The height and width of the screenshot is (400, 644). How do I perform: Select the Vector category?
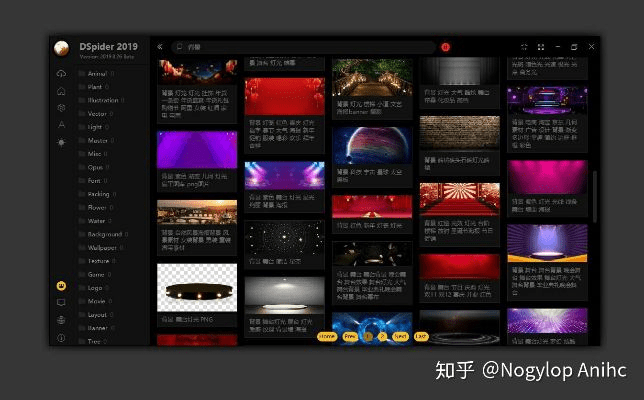click(x=97, y=114)
